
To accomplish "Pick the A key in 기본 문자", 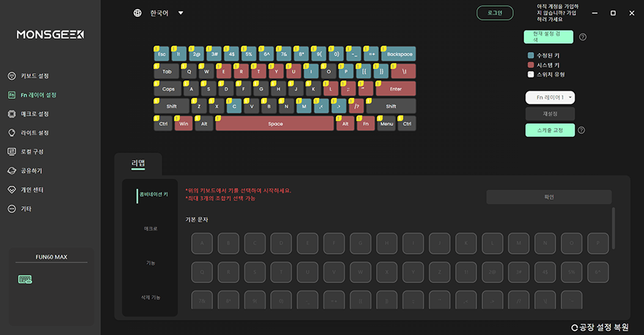I will pyautogui.click(x=202, y=244).
